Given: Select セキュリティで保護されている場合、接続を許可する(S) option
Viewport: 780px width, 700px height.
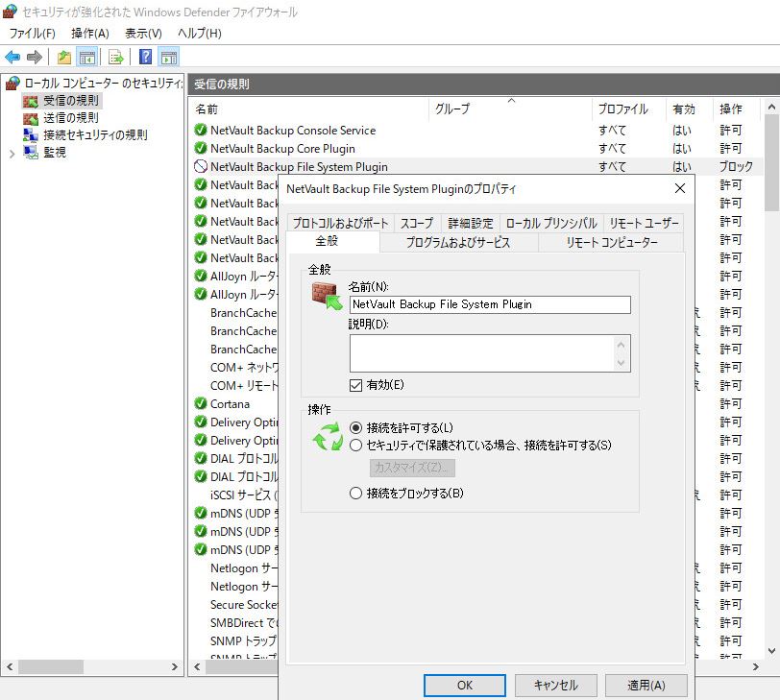Looking at the screenshot, I should [x=355, y=445].
